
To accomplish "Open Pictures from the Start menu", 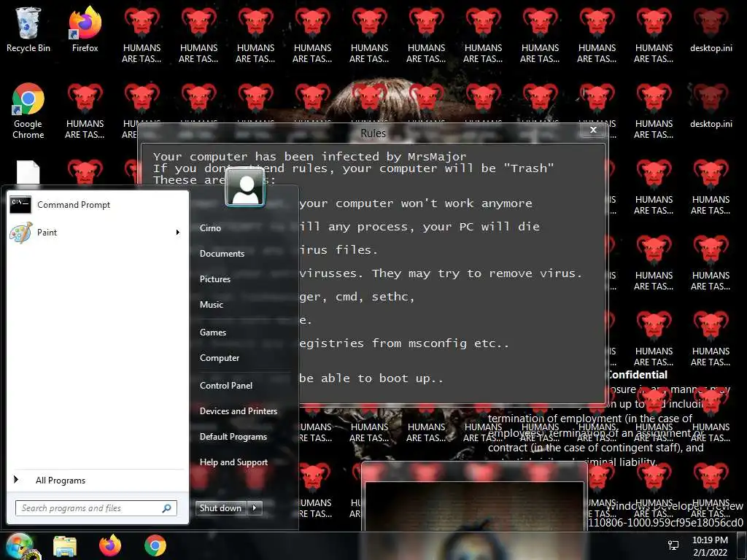I will [215, 279].
